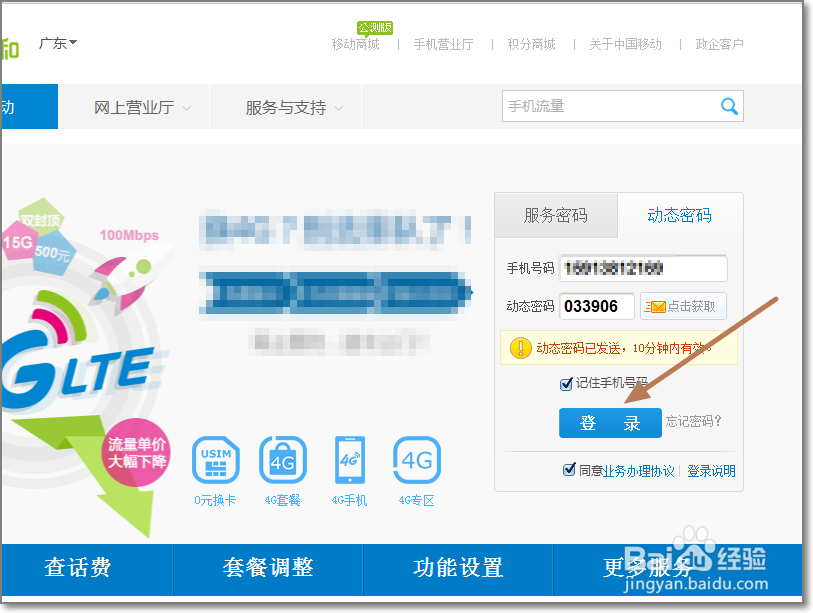The height and width of the screenshot is (613, 813).
Task: Open the 4G专区 icon
Action: point(416,459)
